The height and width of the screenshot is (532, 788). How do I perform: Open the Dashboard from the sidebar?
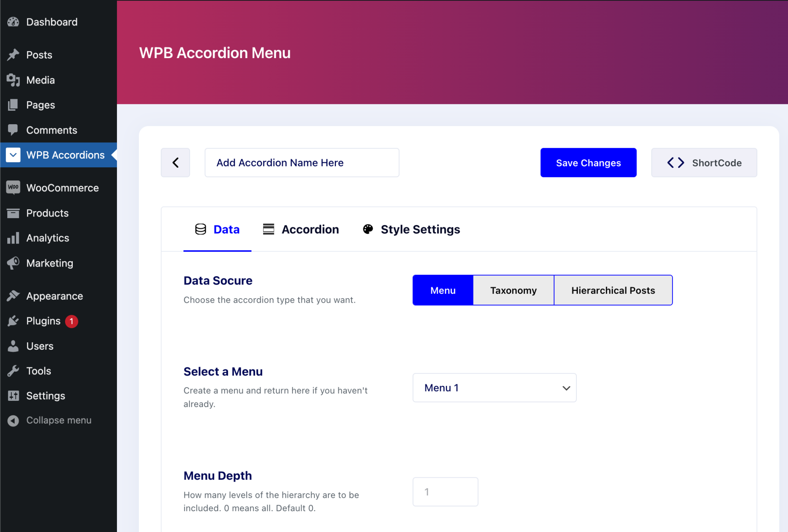pyautogui.click(x=13, y=22)
